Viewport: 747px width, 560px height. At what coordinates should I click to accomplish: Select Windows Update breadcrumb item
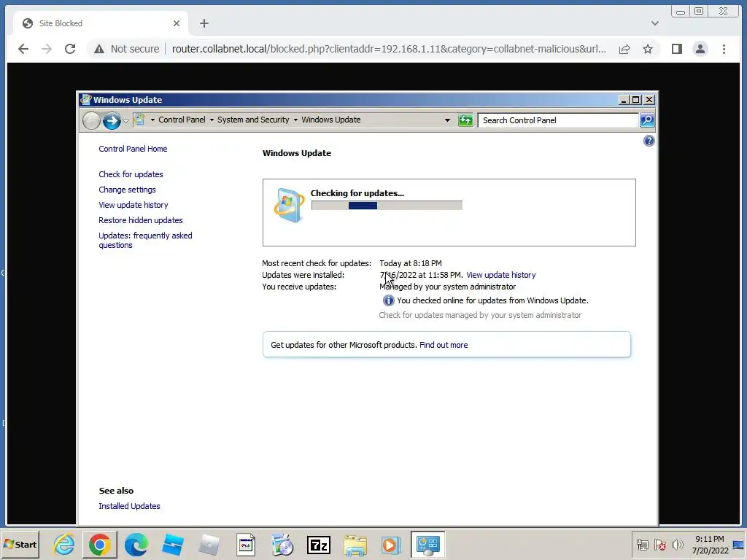point(331,120)
